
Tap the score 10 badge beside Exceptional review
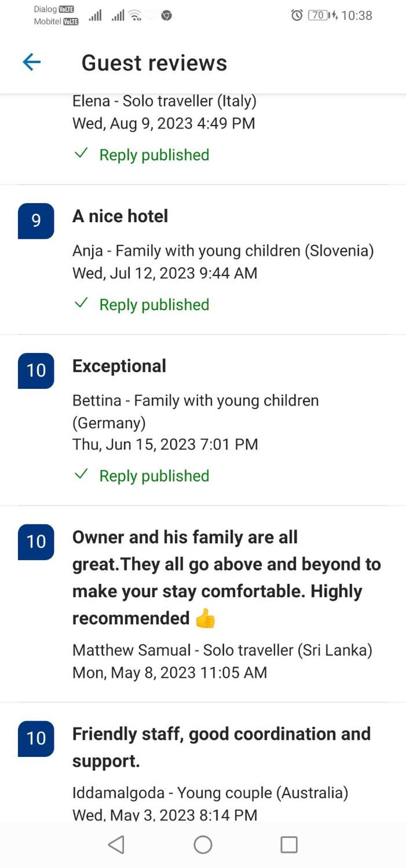36,371
